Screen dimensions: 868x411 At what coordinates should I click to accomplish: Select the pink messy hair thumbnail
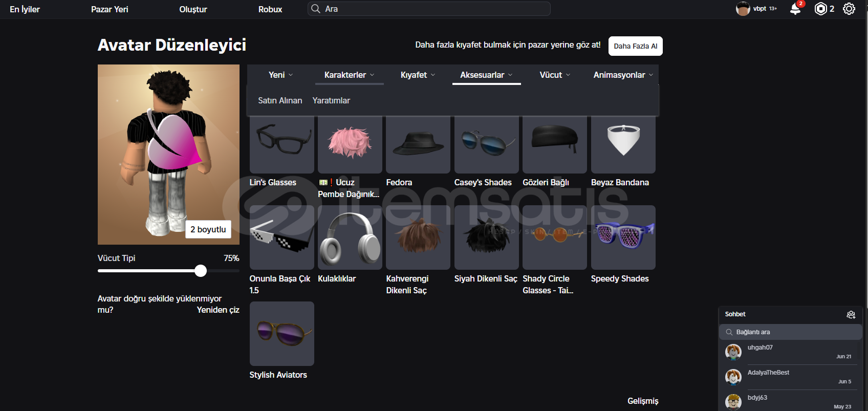[x=350, y=145]
